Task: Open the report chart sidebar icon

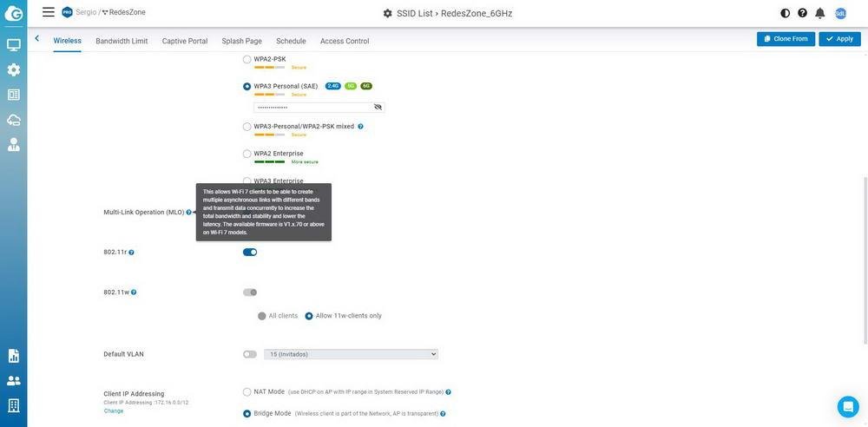Action: [x=13, y=356]
